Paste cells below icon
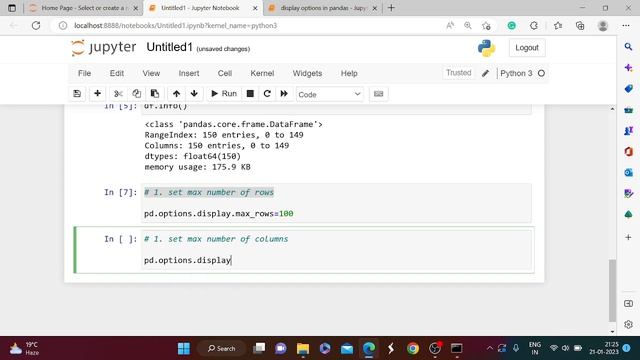 [155, 93]
